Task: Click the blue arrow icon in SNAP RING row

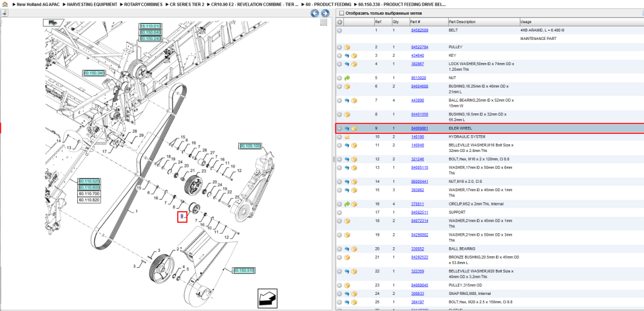Action: pos(347,294)
